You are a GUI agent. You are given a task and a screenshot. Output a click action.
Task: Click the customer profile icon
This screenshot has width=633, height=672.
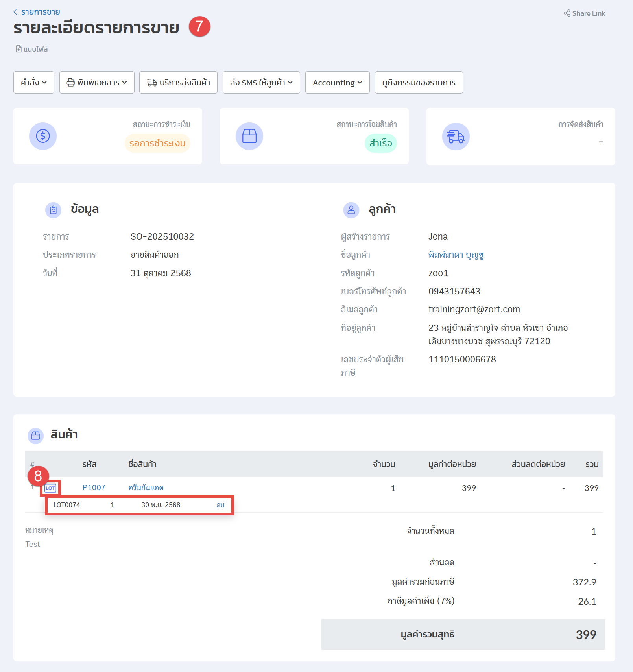[x=351, y=210]
